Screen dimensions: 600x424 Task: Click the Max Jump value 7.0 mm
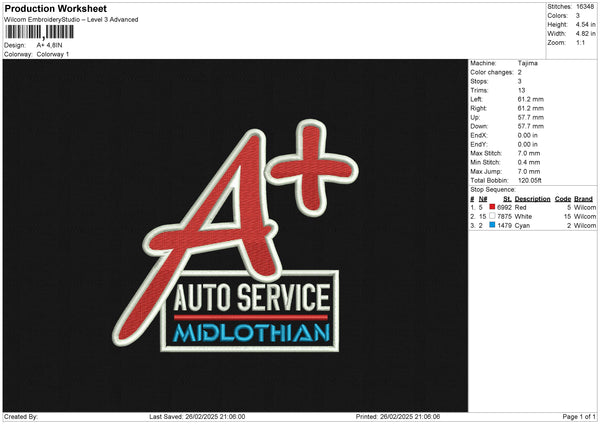point(529,171)
